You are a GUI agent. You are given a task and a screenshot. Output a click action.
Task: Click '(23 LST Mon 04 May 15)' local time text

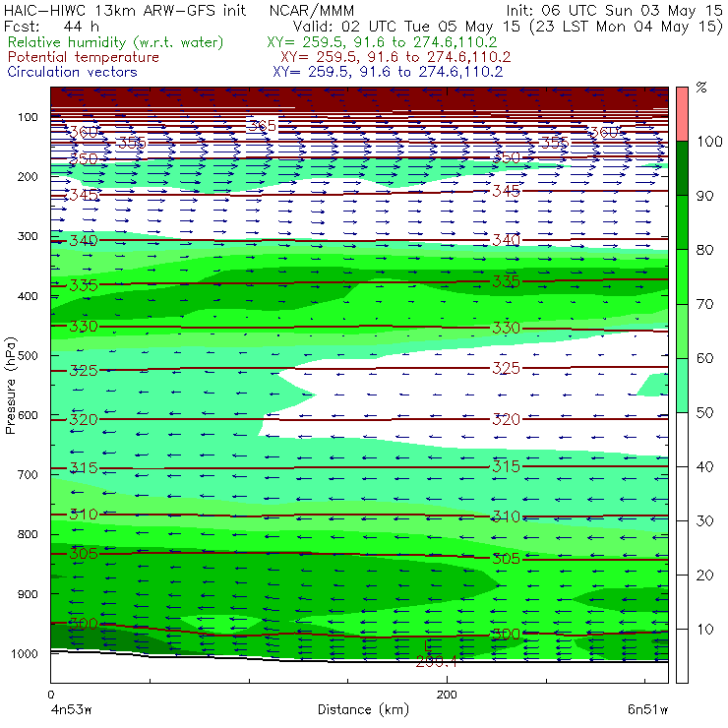(626, 27)
